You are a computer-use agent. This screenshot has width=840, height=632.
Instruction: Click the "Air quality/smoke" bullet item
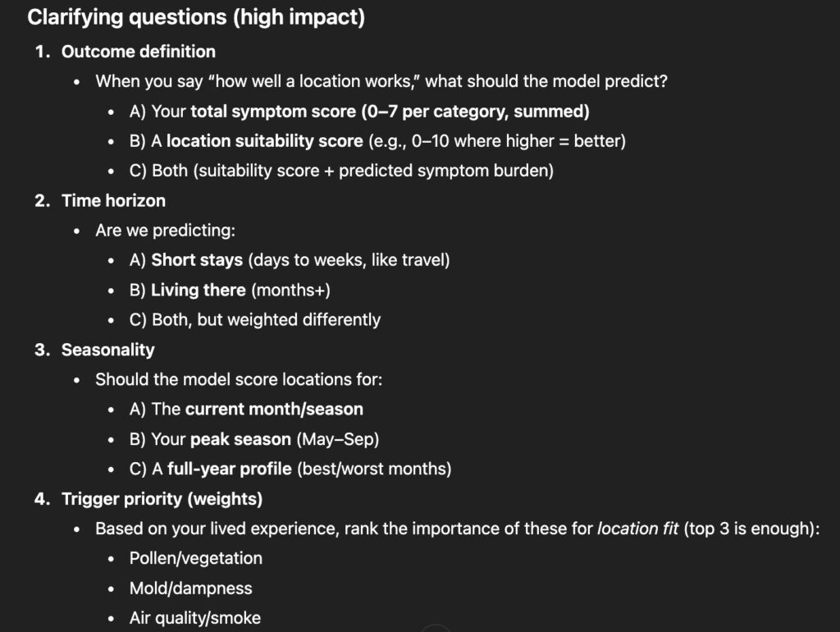pyautogui.click(x=194, y=617)
